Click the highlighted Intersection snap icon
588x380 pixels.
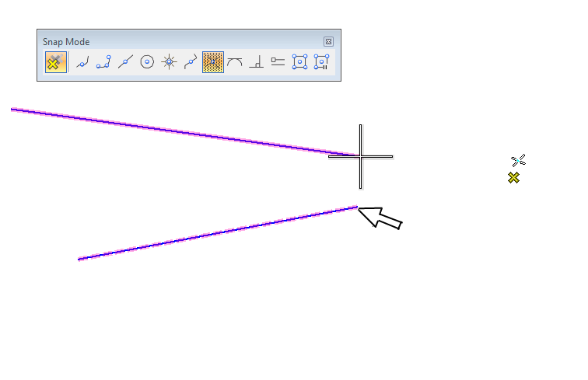(212, 62)
